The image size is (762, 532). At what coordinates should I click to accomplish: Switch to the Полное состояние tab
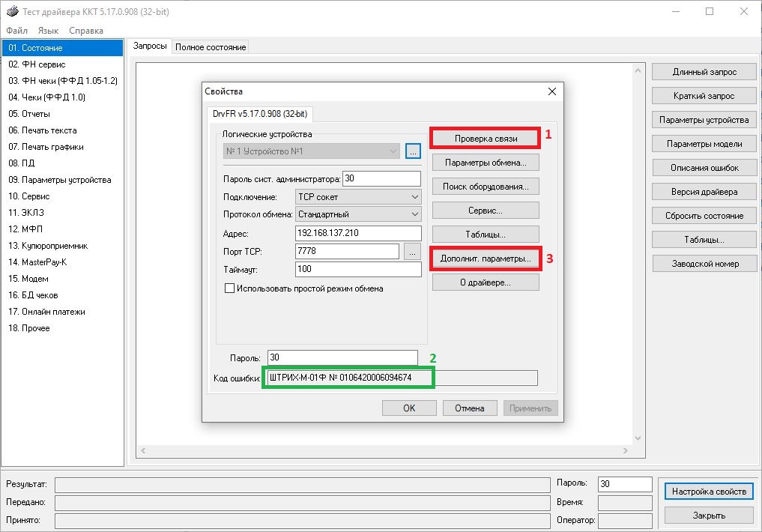[211, 47]
